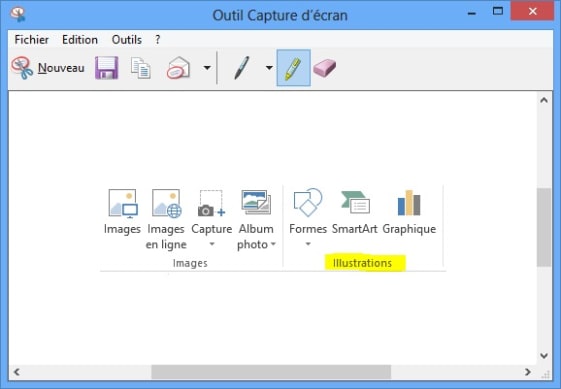Open the ? help menu
This screenshot has height=389, width=561.
pyautogui.click(x=158, y=40)
